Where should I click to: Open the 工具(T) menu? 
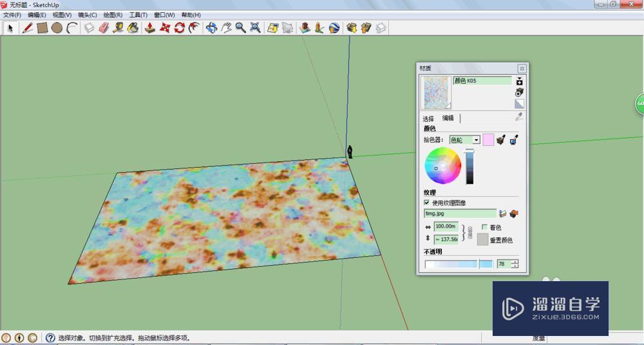pyautogui.click(x=138, y=15)
